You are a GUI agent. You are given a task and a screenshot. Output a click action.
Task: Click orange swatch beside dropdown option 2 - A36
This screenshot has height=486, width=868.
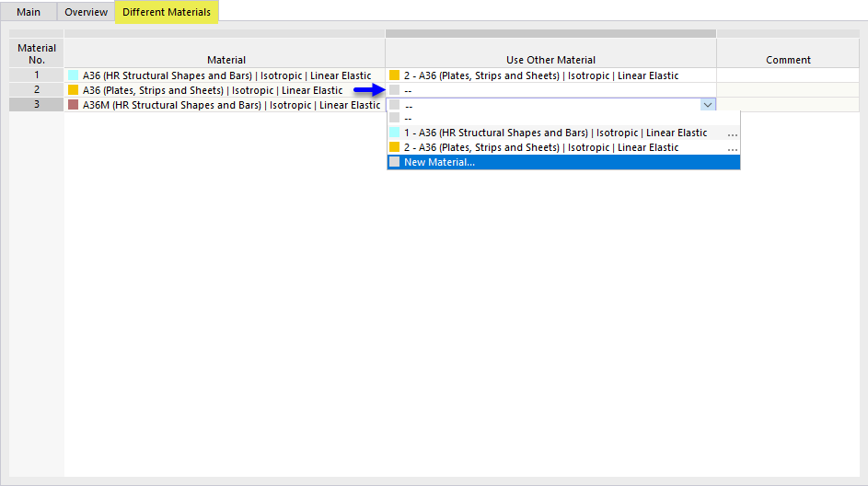pos(394,146)
